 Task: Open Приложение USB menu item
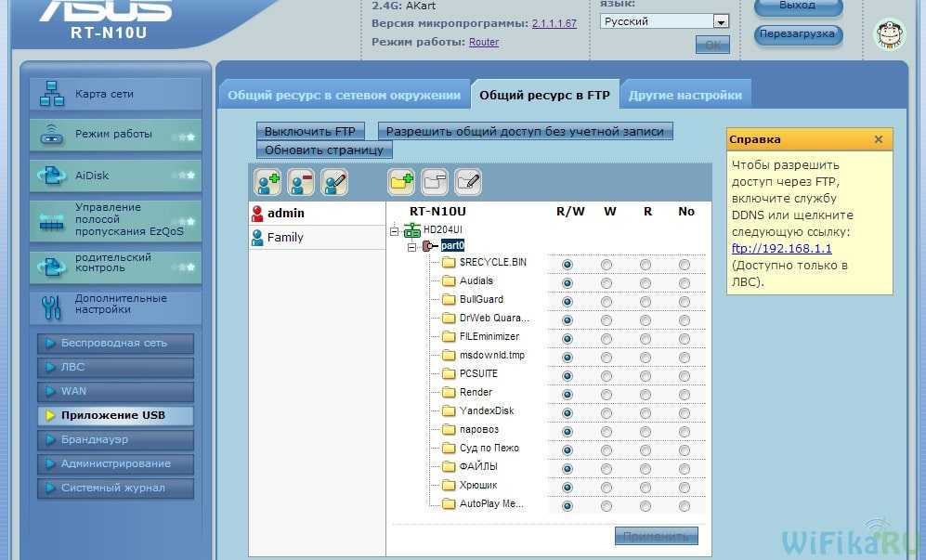(x=116, y=416)
